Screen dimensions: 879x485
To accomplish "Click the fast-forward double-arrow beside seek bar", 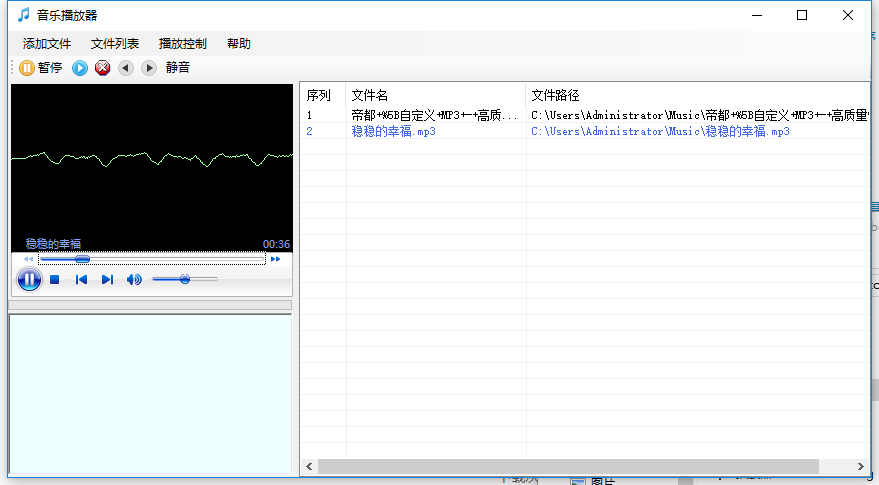I will 275,259.
